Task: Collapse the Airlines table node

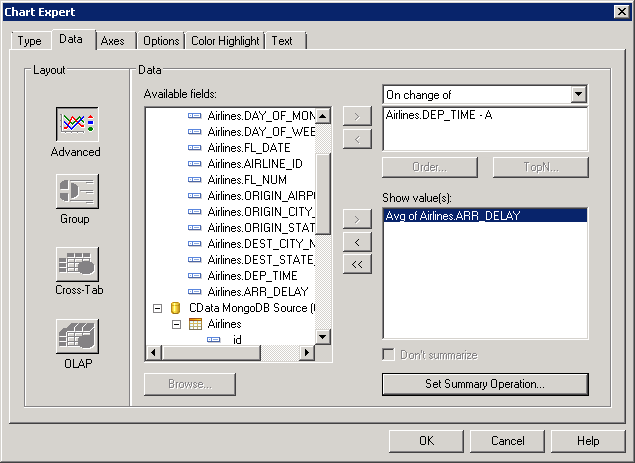Action: pos(176,324)
